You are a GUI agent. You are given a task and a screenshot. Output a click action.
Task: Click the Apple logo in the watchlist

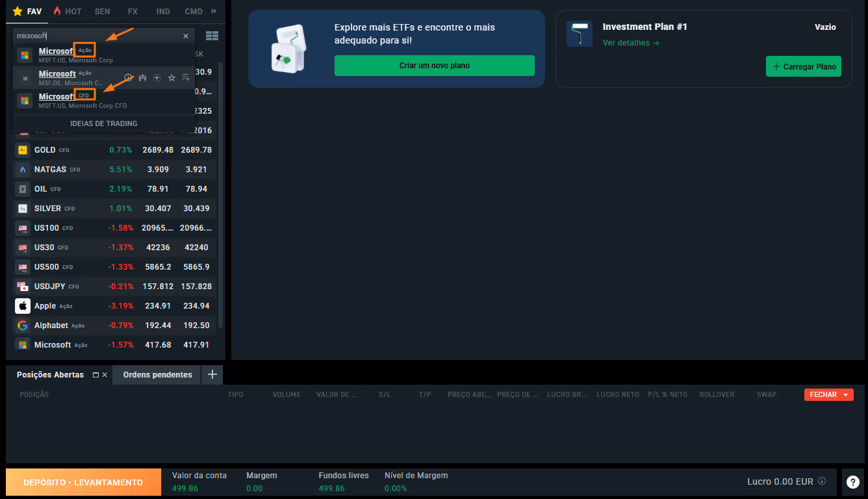(x=23, y=306)
